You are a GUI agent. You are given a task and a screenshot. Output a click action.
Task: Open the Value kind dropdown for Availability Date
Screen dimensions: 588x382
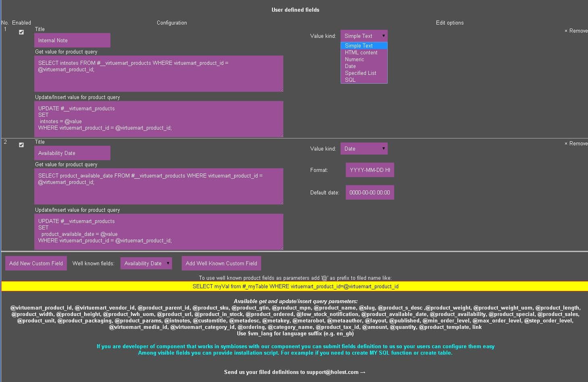[x=364, y=149]
